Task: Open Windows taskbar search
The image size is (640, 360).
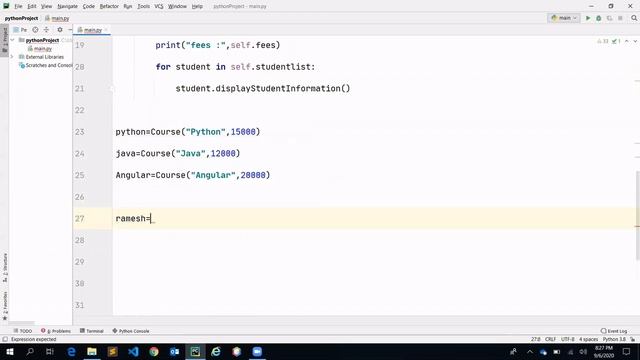Action: (30, 351)
